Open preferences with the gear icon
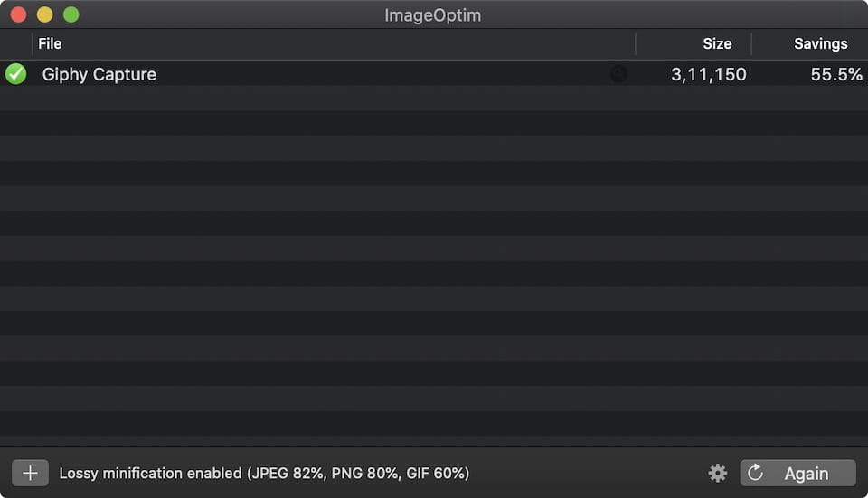 (x=718, y=473)
